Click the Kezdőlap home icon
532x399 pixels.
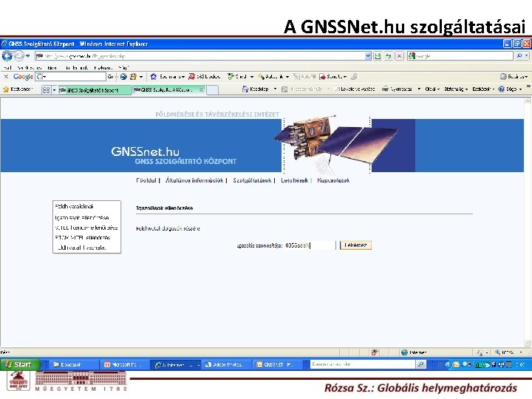[245, 89]
